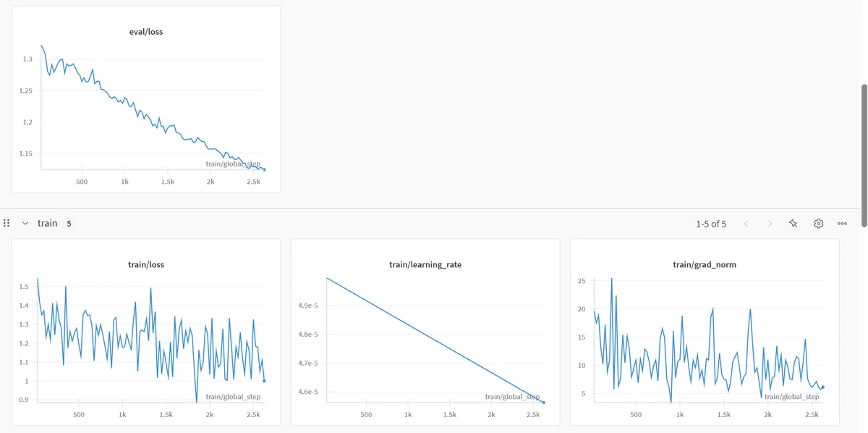The image size is (868, 433).
Task: Click 'train/global_step' axis label in train/grad_norm chart
Action: (x=791, y=396)
